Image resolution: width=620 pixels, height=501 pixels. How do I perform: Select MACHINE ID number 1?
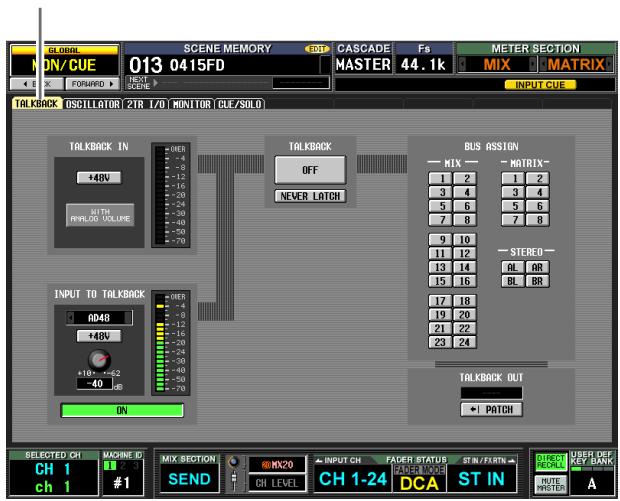pyautogui.click(x=110, y=466)
